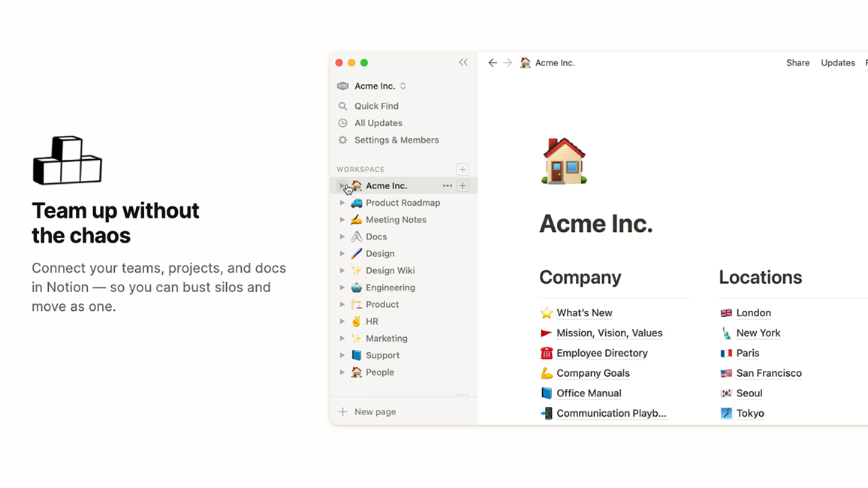Add a page with the plus beside WORKSPACE
This screenshot has width=868, height=488.
click(463, 169)
